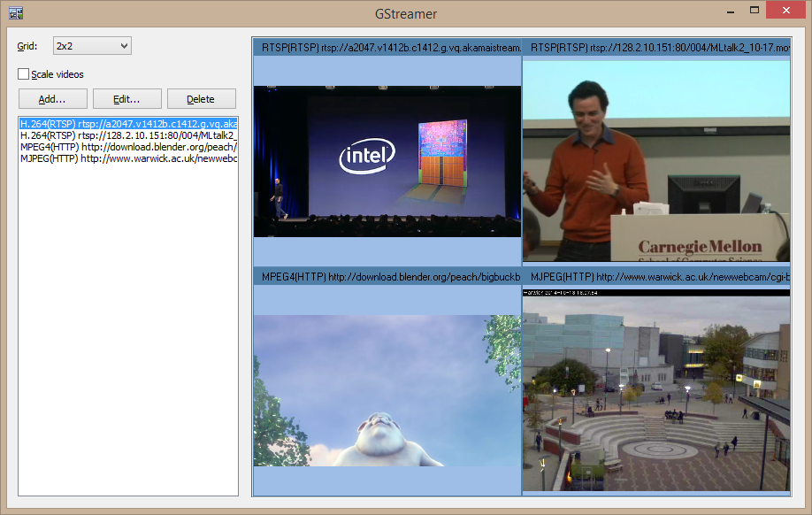Click the Delete button
The width and height of the screenshot is (812, 515).
tap(201, 99)
